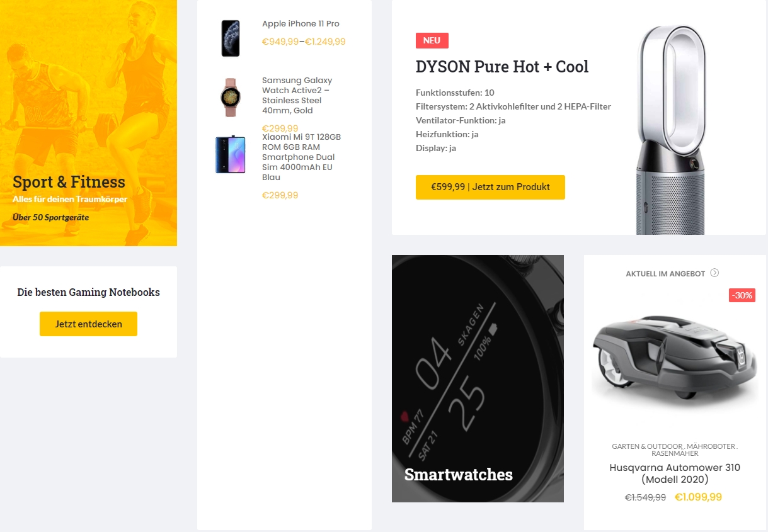Click the arrow icon beside Aktuell im Angebot
Viewport: 768px width, 532px height.
coord(714,273)
